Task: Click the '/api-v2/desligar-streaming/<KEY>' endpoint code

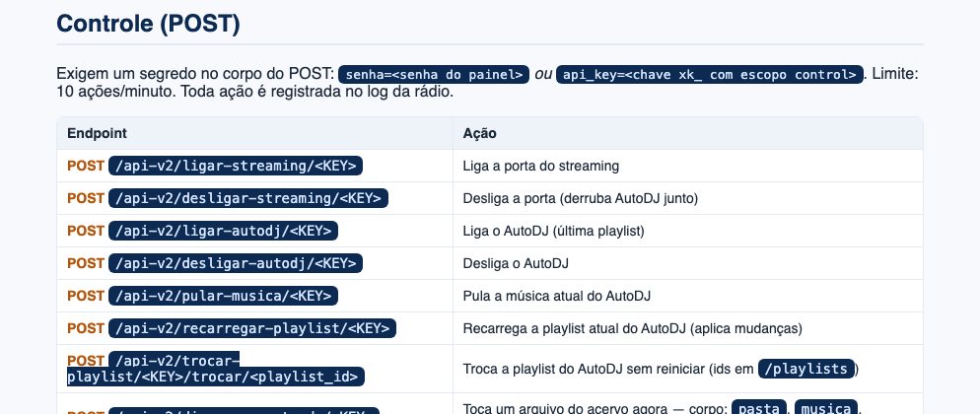Action: (248, 198)
